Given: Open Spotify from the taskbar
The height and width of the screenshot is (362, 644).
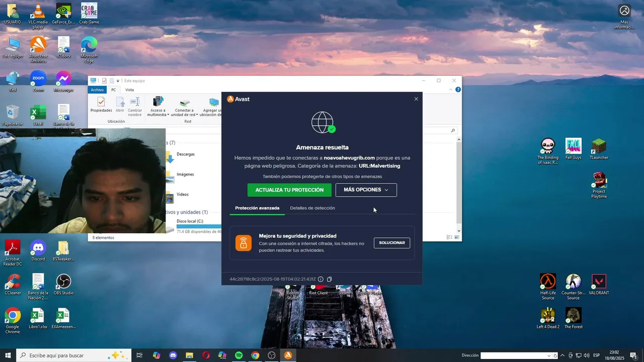Looking at the screenshot, I should point(239,355).
